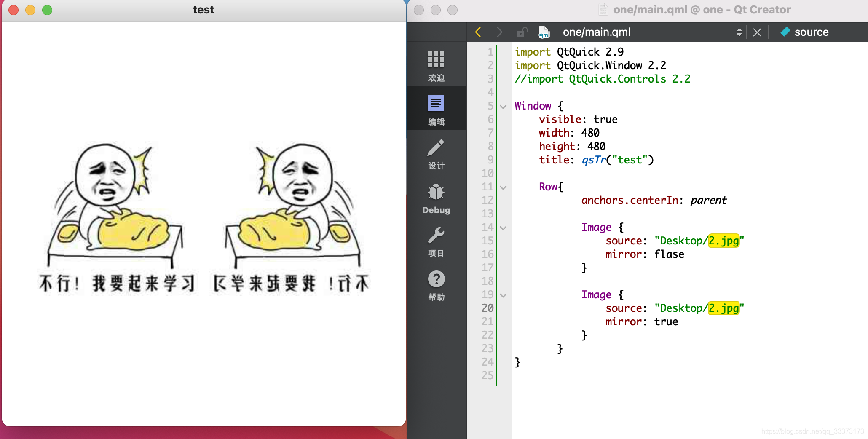Screen dimensions: 868x439
Task: Click line number 20 in the editor gutter
Action: tap(488, 308)
